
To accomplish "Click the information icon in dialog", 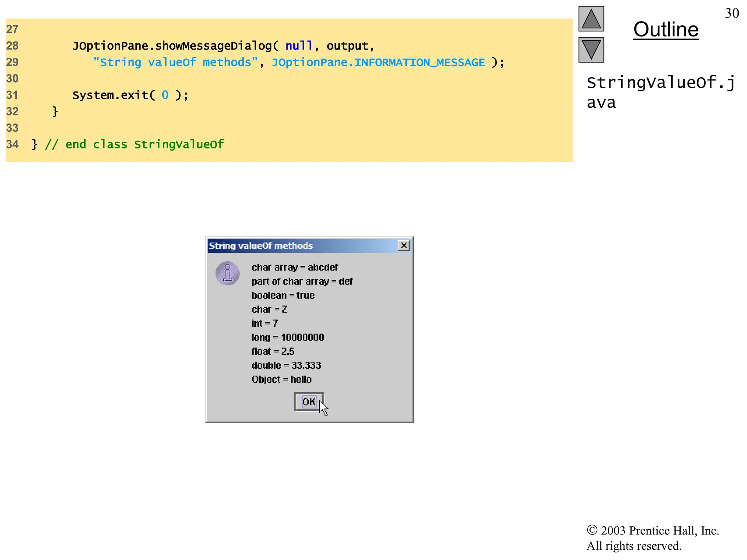I will [x=227, y=273].
